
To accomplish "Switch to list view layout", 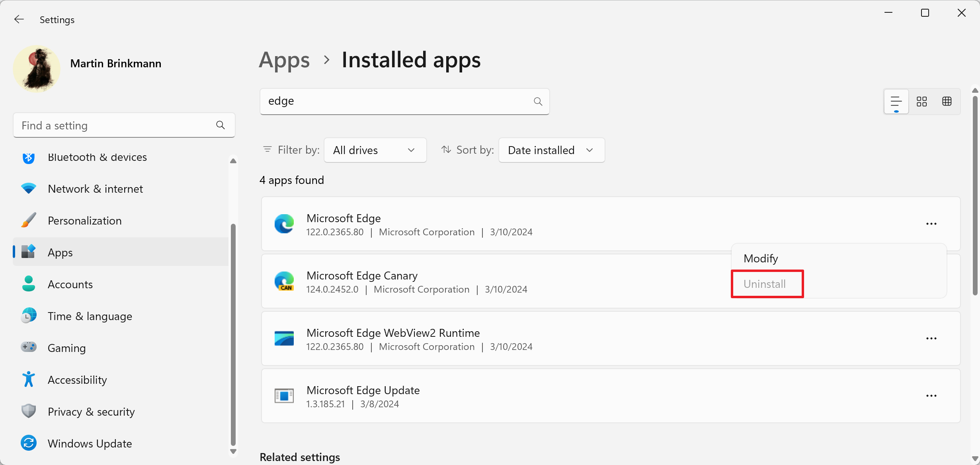I will [x=896, y=102].
